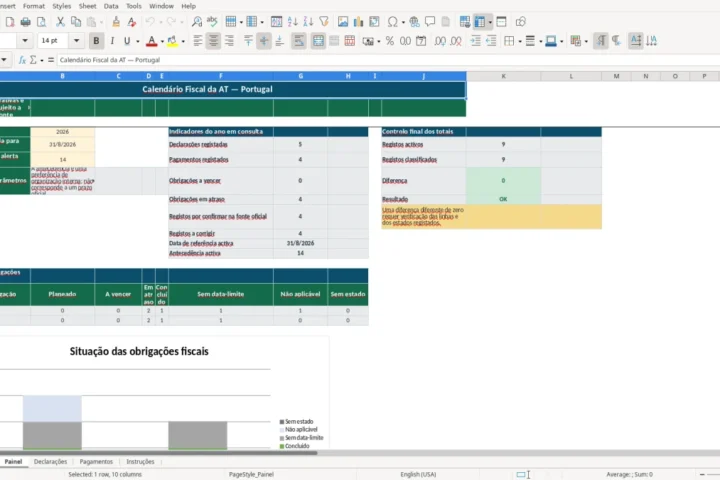The height and width of the screenshot is (480, 720).
Task: Toggle align right
Action: [229, 41]
